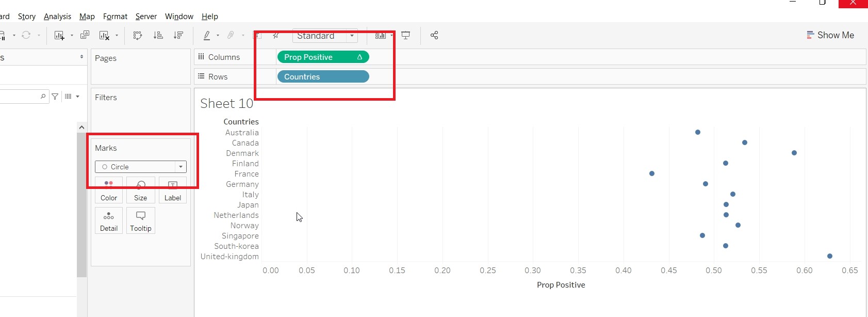
Task: Open the Analysis menu
Action: point(57,17)
